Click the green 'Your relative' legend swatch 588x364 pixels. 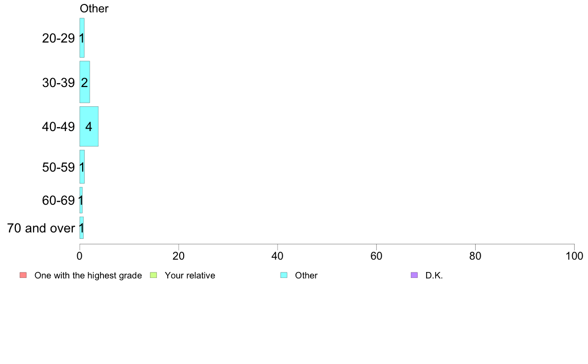(153, 275)
